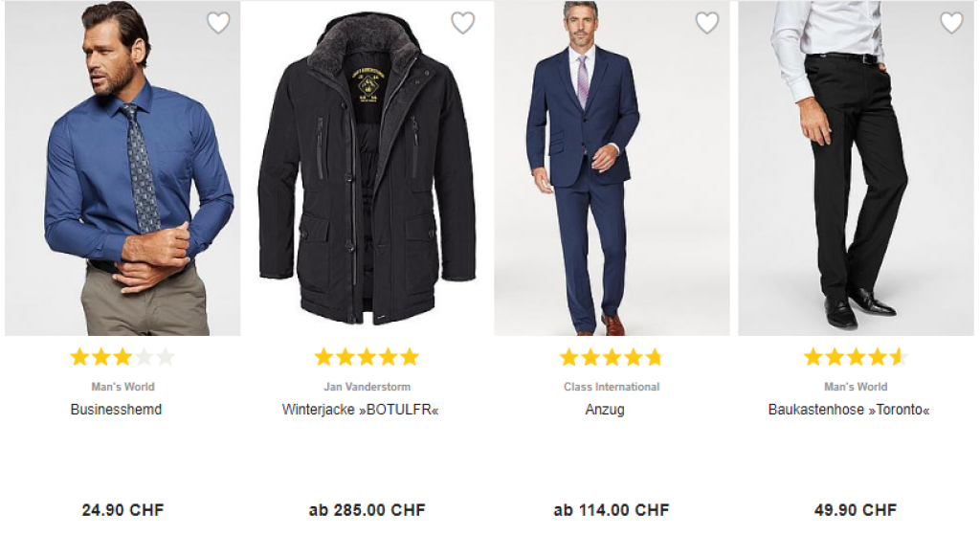Image resolution: width=980 pixels, height=536 pixels.
Task: Add Winterjacke BOTULFR to wishlist heart
Action: pos(462,23)
